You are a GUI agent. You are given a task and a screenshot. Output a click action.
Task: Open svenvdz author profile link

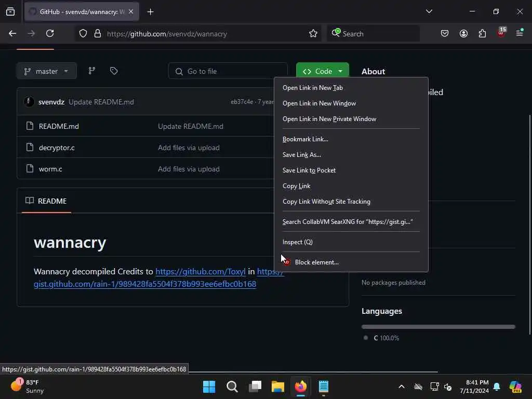click(x=51, y=102)
